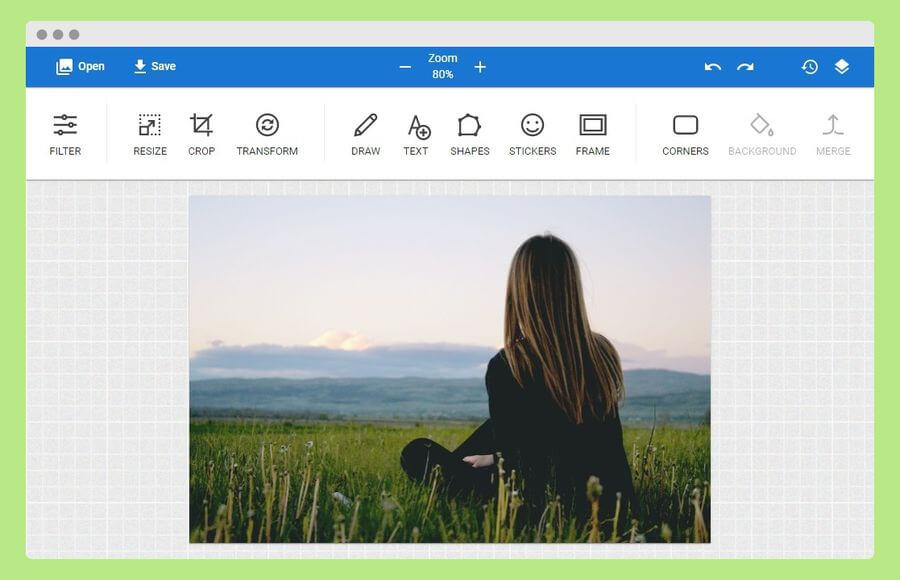Select the Frame tool
The width and height of the screenshot is (900, 580).
coord(593,135)
